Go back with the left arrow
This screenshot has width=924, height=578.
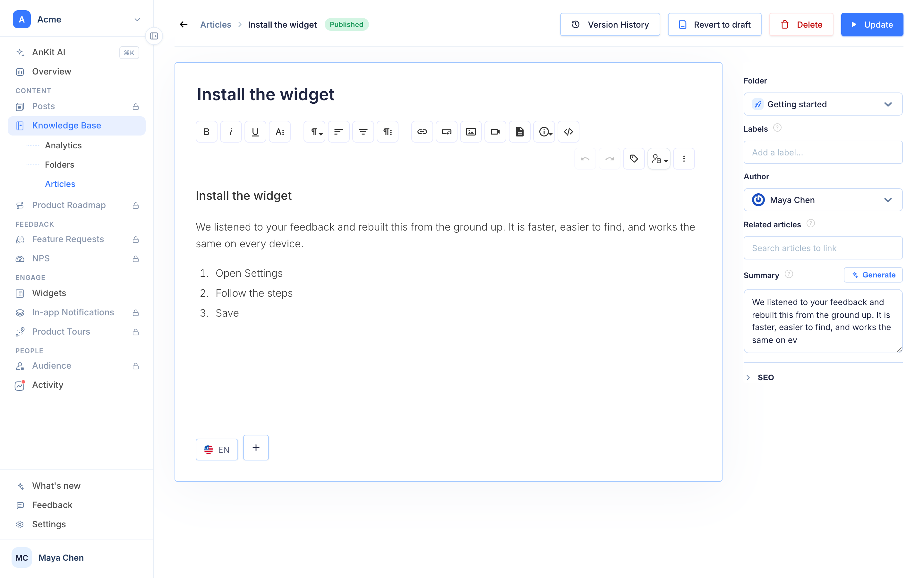184,24
